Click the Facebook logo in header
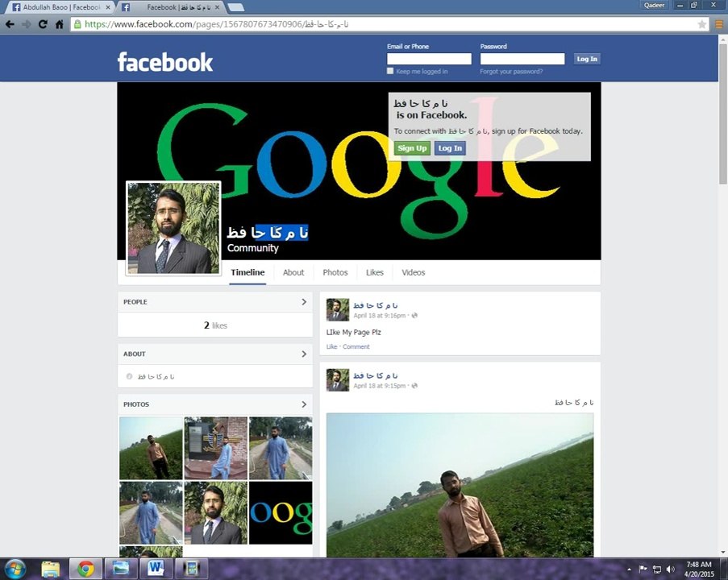 [x=165, y=62]
